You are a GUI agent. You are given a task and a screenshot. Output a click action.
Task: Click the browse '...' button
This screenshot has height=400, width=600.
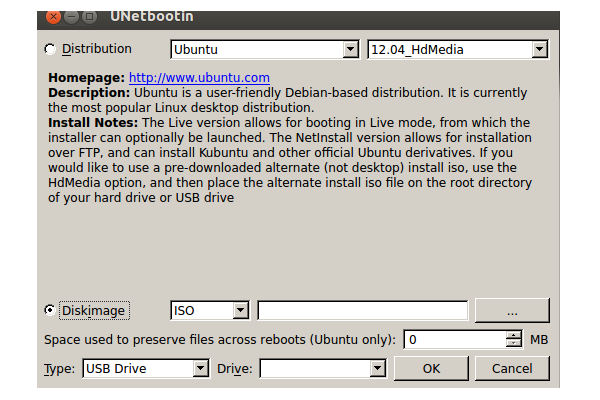[512, 310]
